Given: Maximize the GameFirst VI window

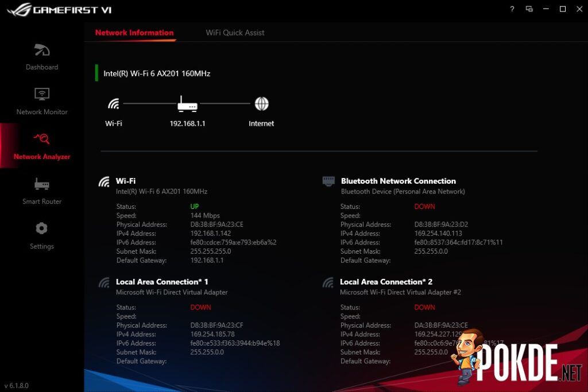Looking at the screenshot, I should click(563, 9).
